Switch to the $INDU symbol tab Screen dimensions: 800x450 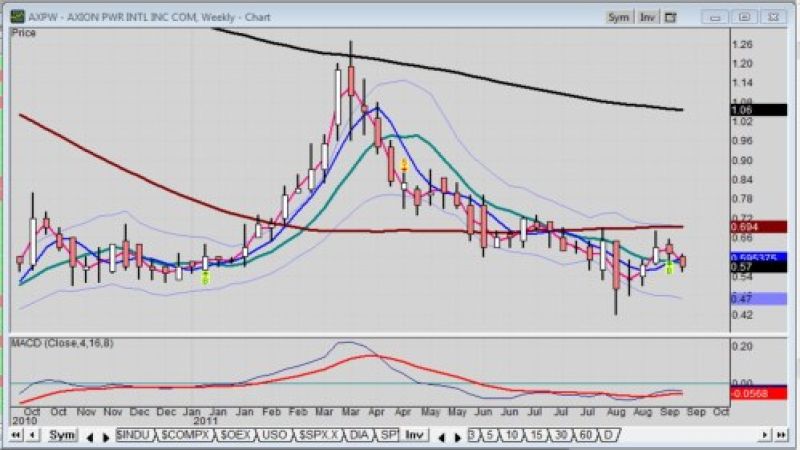[x=134, y=435]
